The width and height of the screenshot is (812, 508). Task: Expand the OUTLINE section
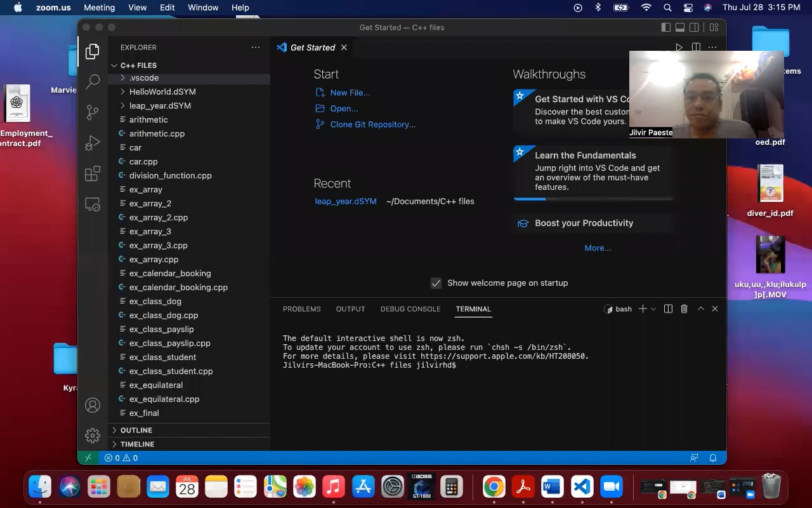click(136, 430)
